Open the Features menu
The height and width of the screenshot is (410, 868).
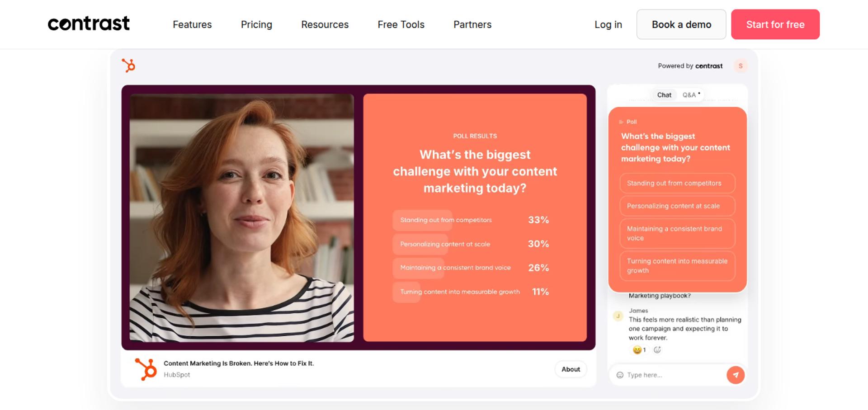192,24
